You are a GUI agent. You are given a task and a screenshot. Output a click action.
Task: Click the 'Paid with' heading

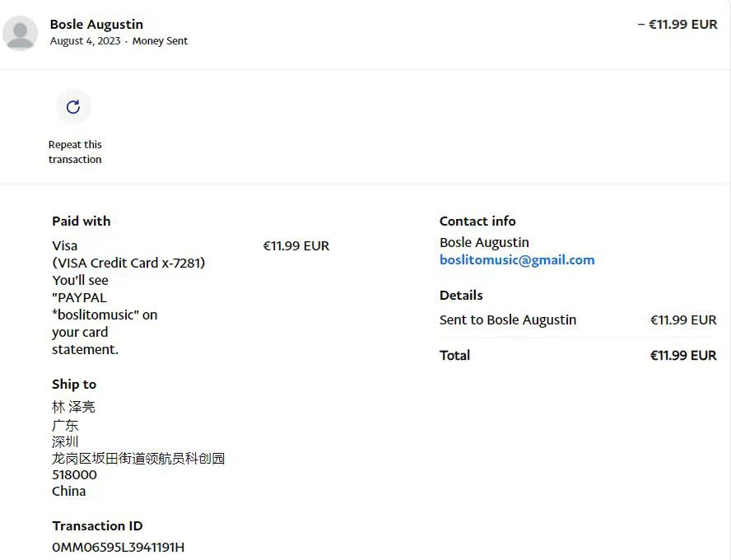point(81,221)
